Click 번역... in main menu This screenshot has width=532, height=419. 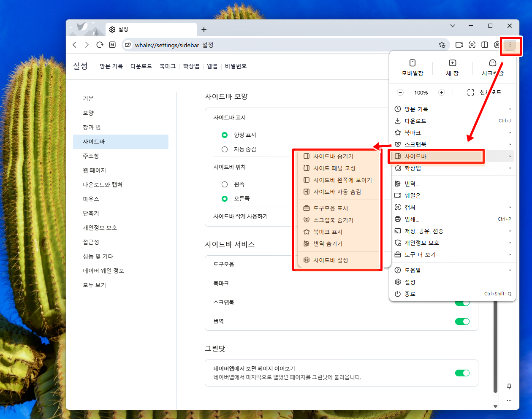coord(453,184)
